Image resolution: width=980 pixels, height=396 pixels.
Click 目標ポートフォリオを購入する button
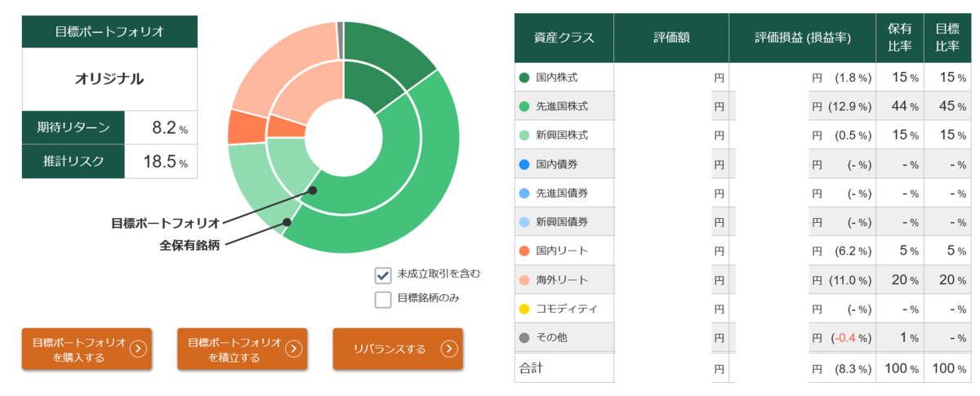click(87, 349)
